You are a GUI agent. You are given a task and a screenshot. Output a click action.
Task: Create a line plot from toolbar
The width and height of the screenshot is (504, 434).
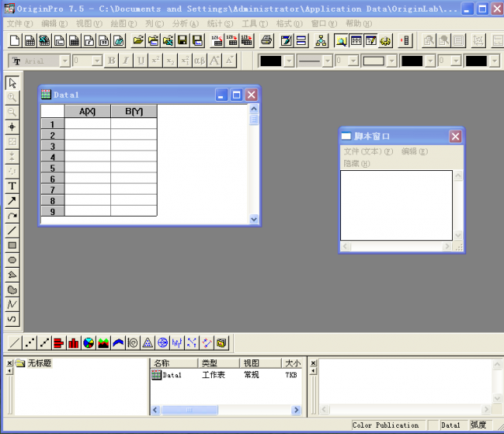[x=14, y=343]
